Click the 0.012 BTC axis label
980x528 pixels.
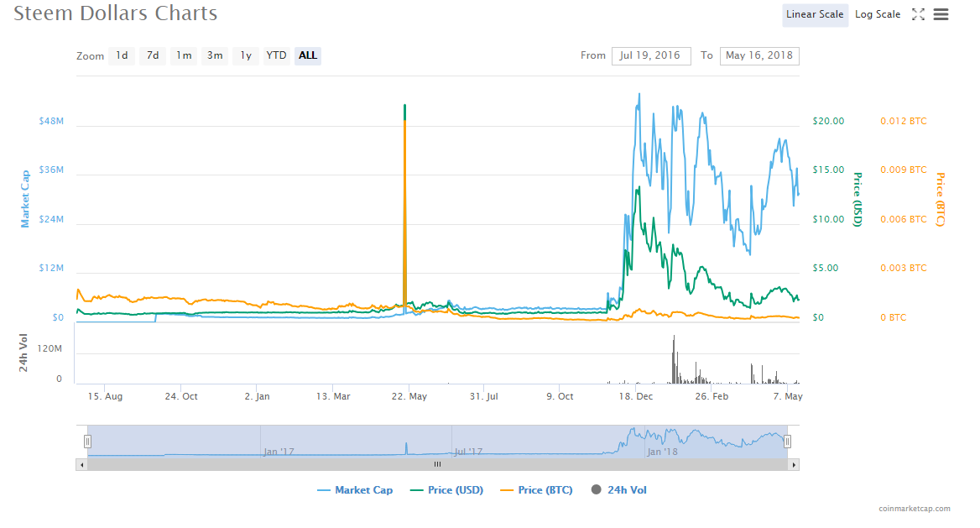(904, 122)
